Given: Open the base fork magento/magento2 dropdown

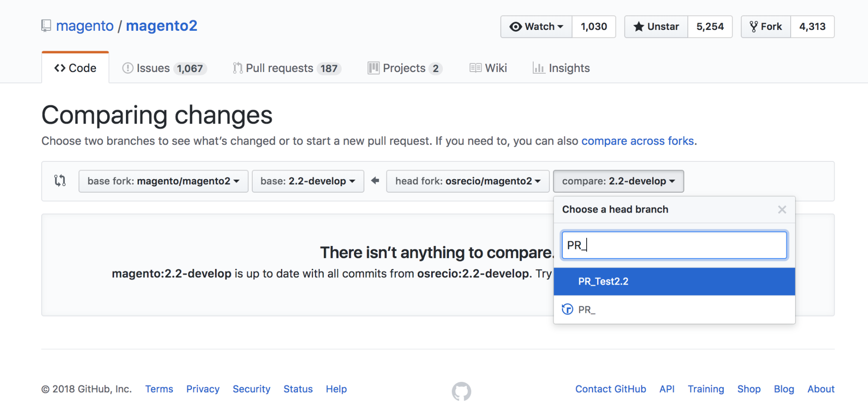Looking at the screenshot, I should pos(163,181).
